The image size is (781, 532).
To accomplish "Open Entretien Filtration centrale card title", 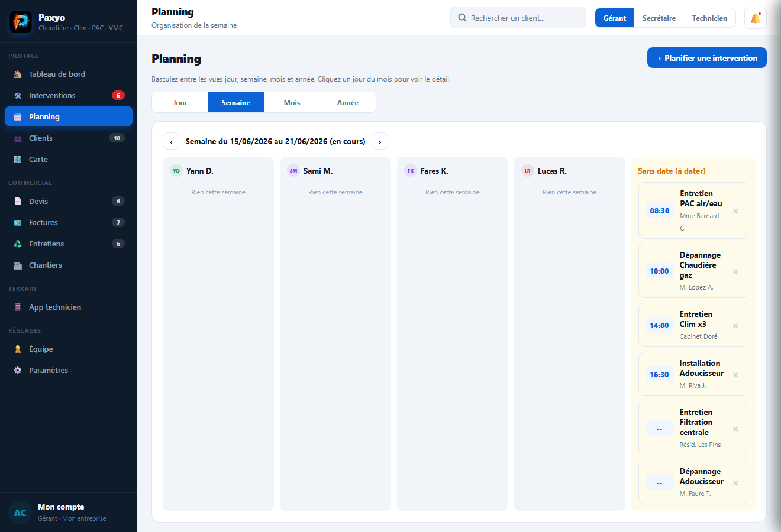I will coord(696,422).
